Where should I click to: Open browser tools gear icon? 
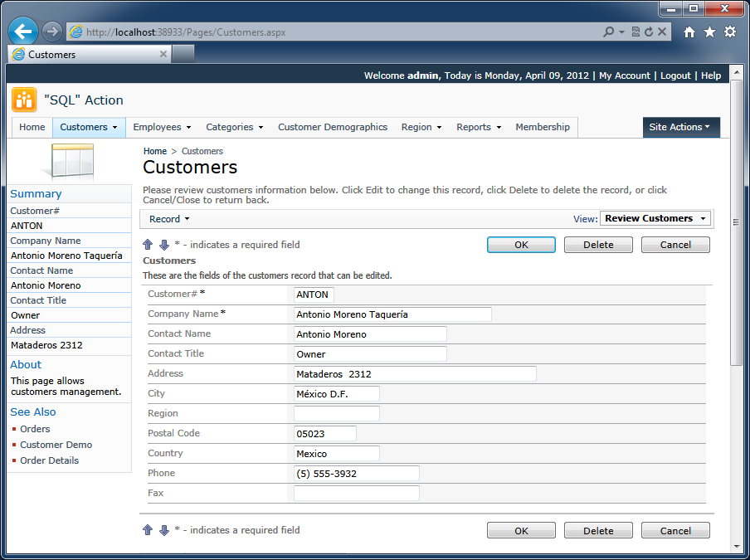point(730,32)
